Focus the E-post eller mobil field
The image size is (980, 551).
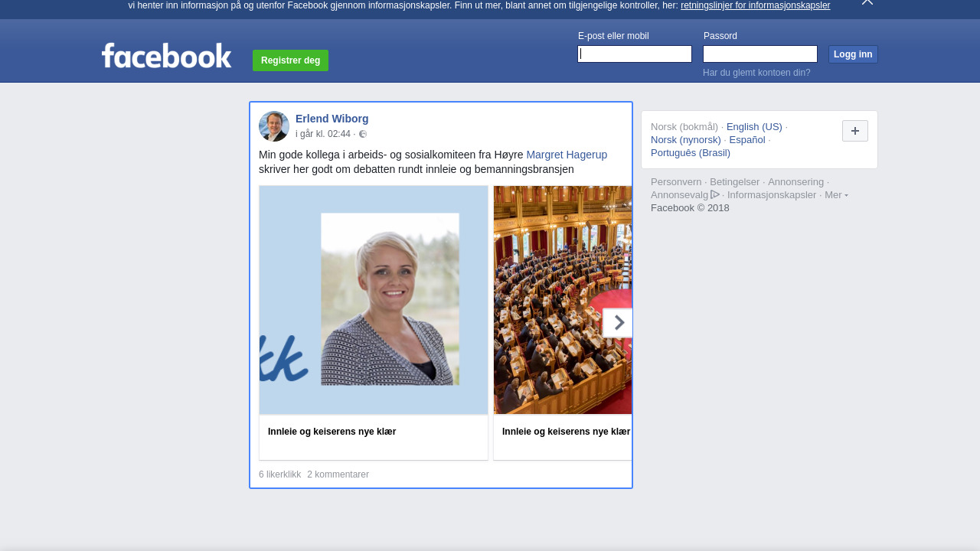(x=635, y=54)
